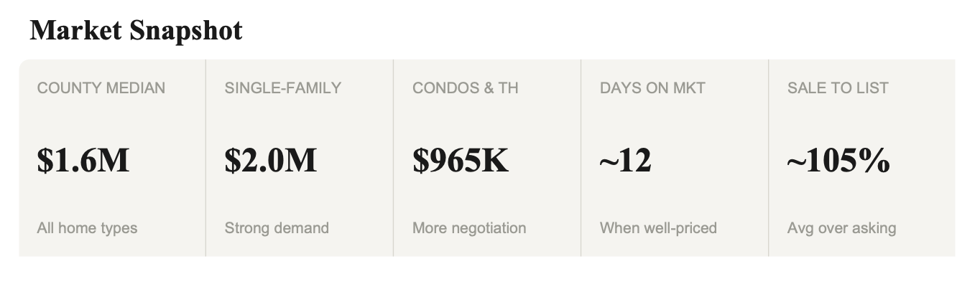
Task: Click the "When well-priced" caption
Action: [658, 228]
